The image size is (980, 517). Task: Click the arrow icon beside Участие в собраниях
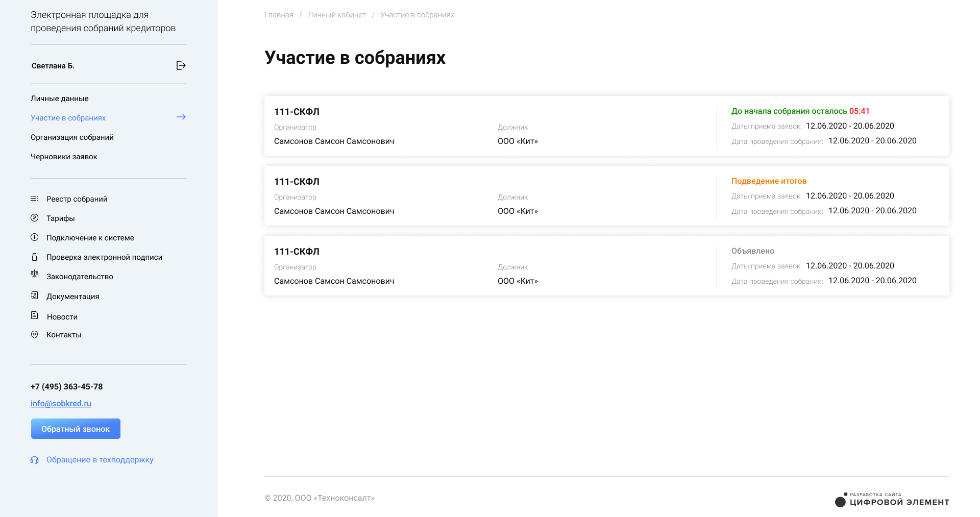tap(181, 117)
